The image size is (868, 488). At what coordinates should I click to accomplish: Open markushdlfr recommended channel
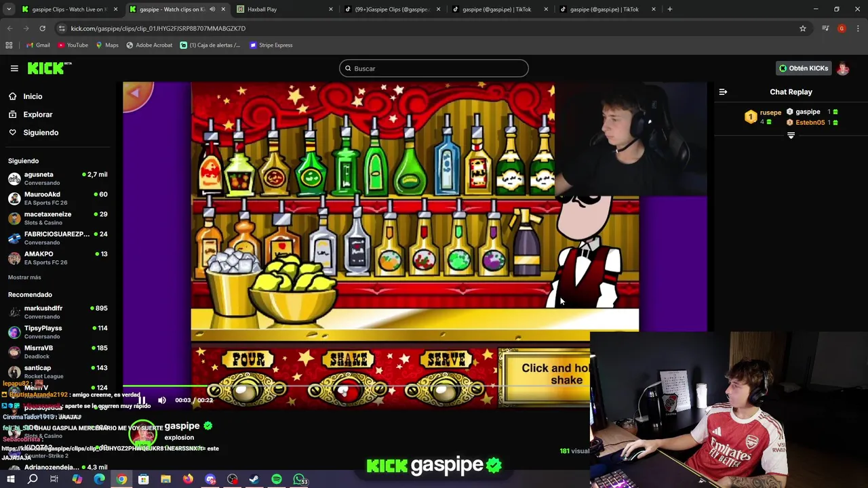pyautogui.click(x=58, y=312)
